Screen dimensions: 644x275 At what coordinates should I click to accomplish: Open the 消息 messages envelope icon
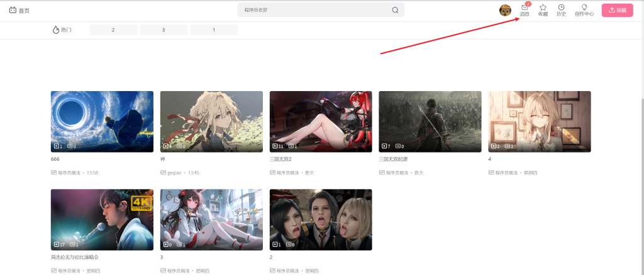pos(525,8)
